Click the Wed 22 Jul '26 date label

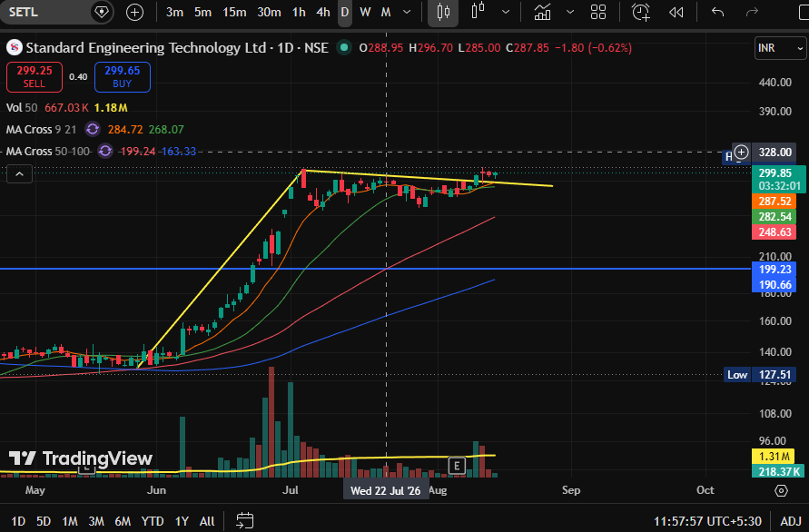[x=385, y=490]
